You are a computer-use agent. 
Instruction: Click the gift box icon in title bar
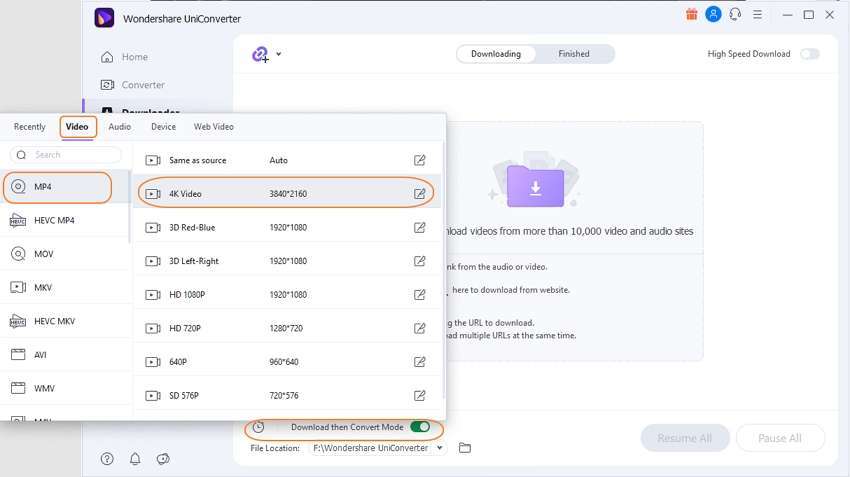pos(692,15)
